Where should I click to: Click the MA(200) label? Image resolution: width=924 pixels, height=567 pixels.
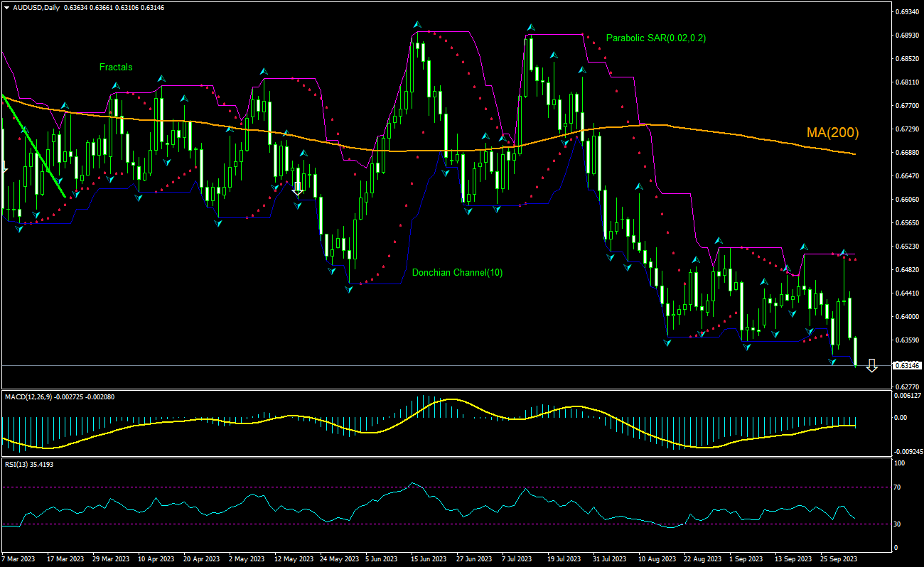click(x=832, y=132)
